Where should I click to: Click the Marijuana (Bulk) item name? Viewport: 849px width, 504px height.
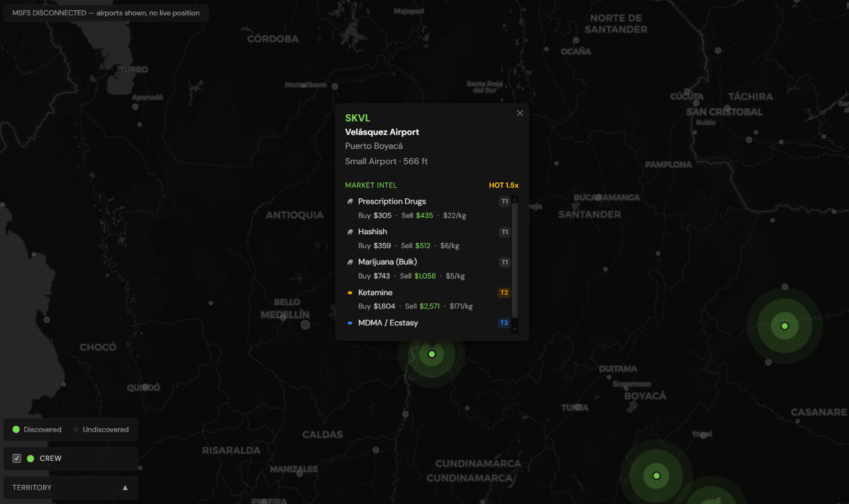(x=388, y=262)
